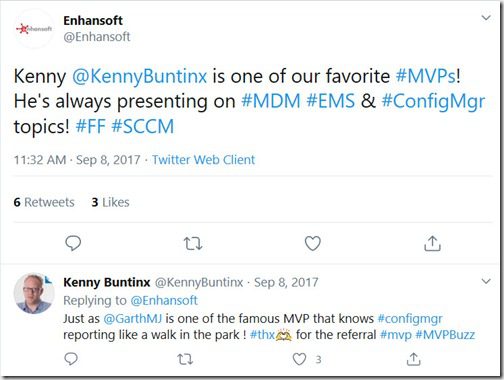The width and height of the screenshot is (504, 380).
Task: Share the Enhansoft tweet
Action: click(432, 243)
